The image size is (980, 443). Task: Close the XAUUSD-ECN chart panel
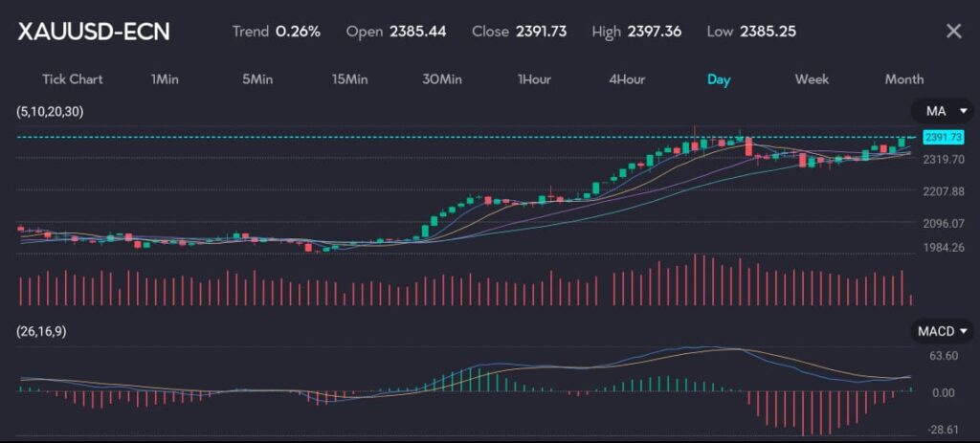click(953, 32)
